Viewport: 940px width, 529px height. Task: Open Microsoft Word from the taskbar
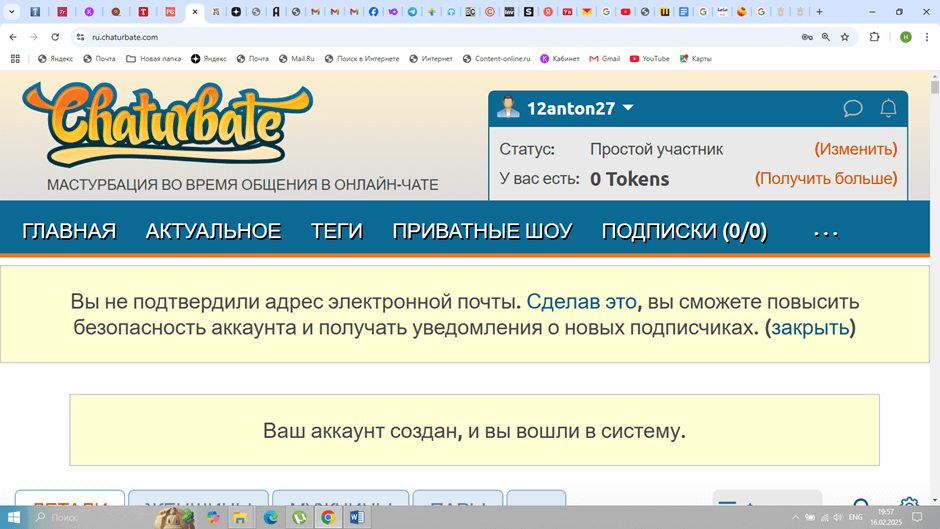[x=356, y=517]
